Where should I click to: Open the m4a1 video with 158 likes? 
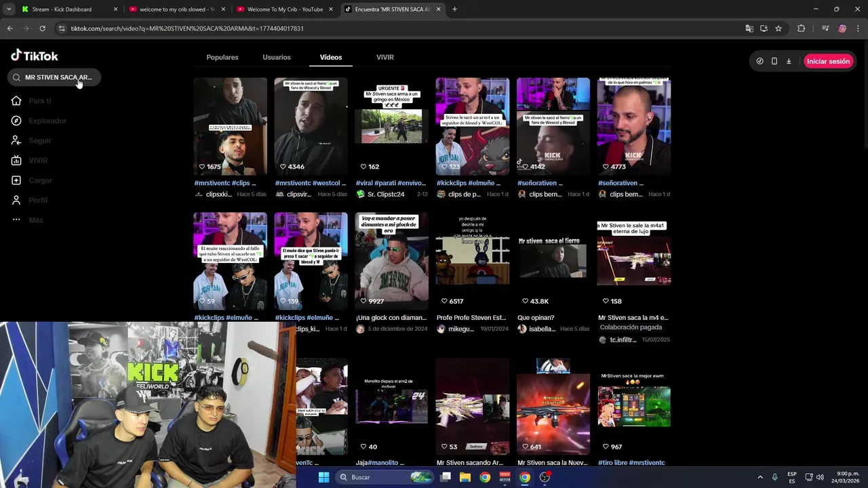(x=634, y=262)
